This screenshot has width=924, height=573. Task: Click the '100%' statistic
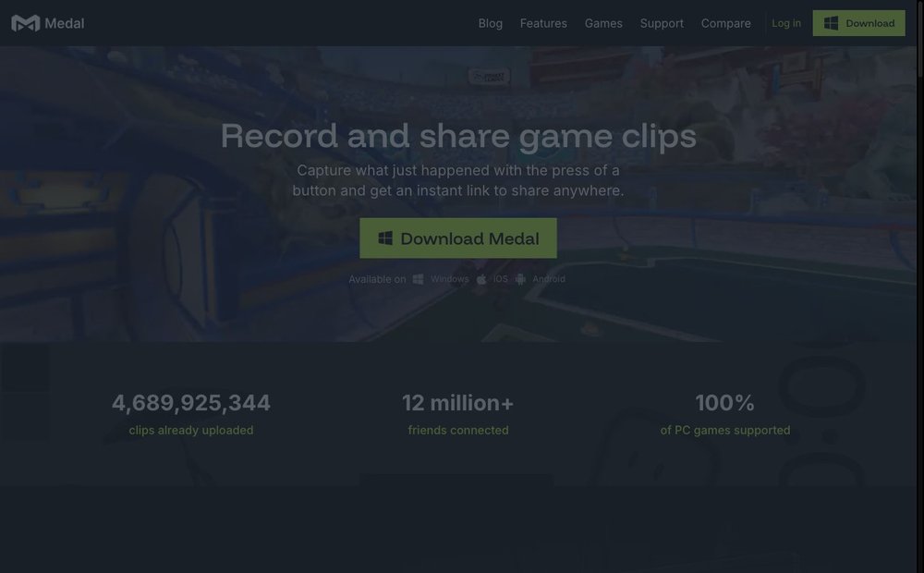[724, 403]
